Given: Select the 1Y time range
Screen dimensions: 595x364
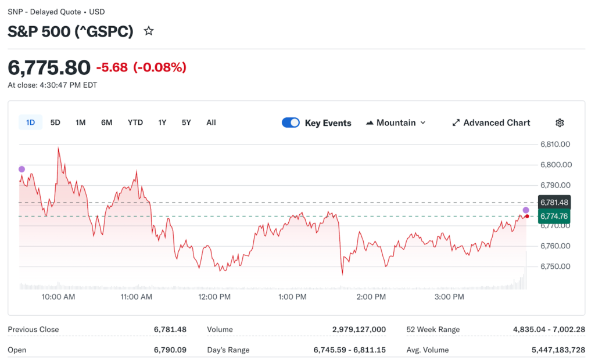Looking at the screenshot, I should pos(162,122).
